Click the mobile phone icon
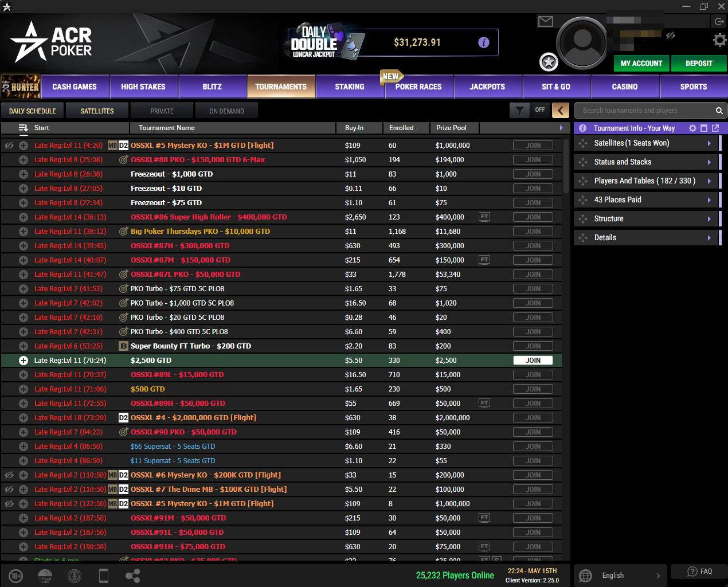The image size is (728, 587). (x=104, y=576)
